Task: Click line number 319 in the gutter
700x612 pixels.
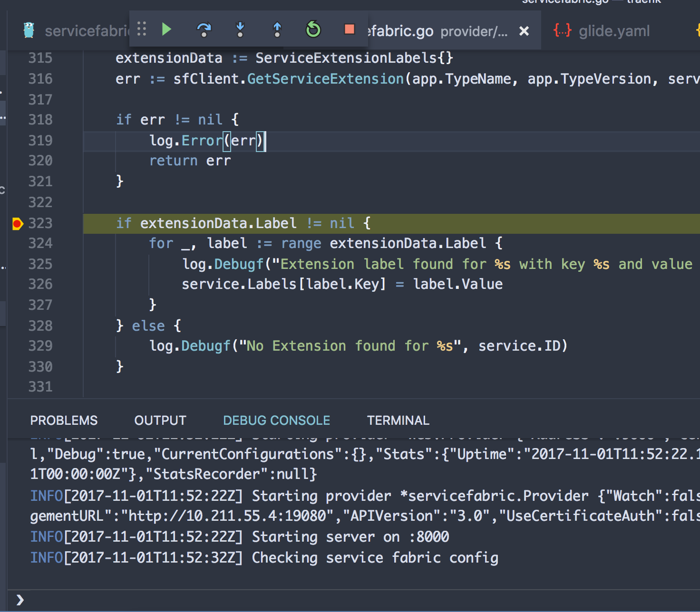Action: (40, 141)
